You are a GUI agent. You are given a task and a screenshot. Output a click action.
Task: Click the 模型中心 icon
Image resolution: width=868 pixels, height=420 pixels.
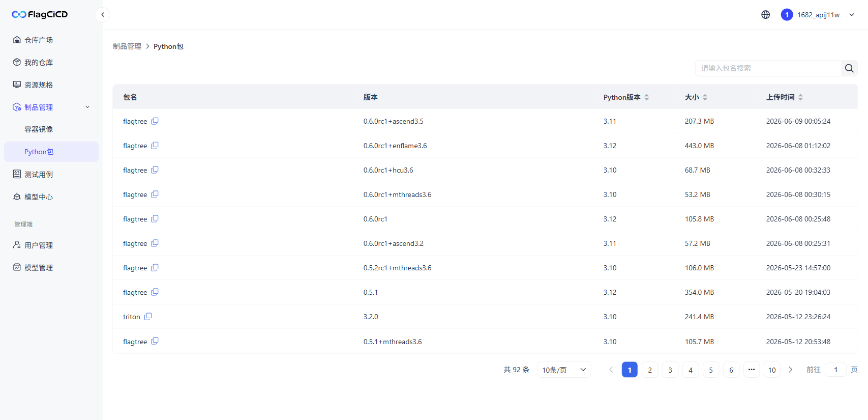point(17,197)
